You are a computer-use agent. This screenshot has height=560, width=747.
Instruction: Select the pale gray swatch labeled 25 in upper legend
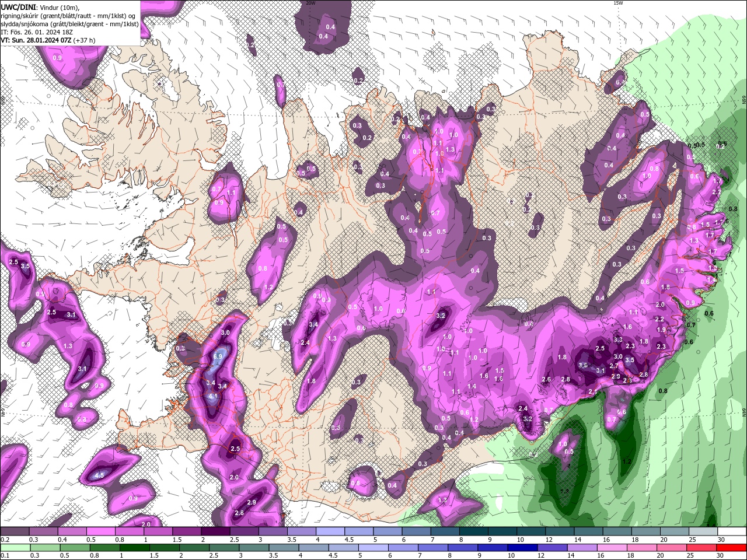pyautogui.click(x=703, y=531)
